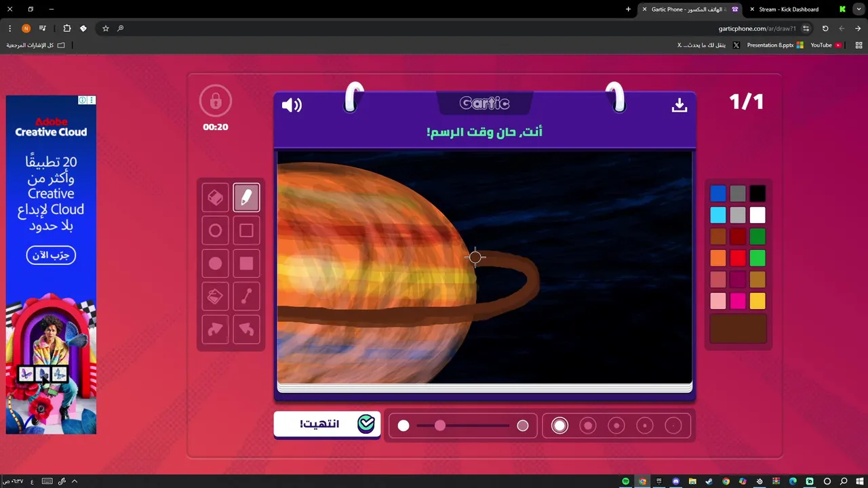This screenshot has width=868, height=488.
Task: Open the X bookmark
Action: (709, 45)
